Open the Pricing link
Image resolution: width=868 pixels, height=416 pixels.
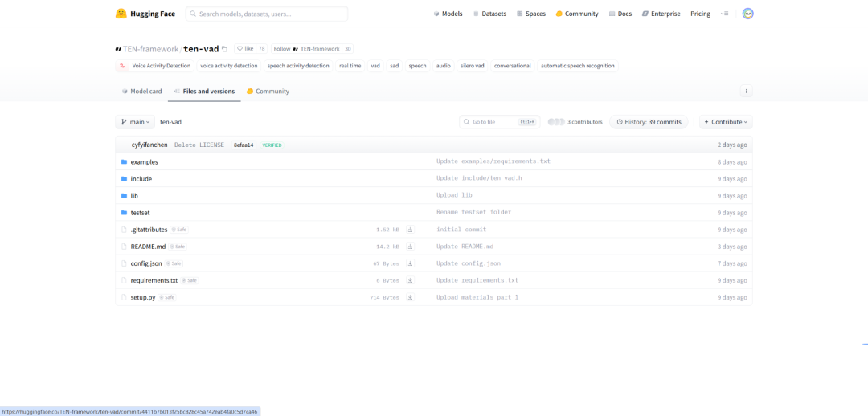(x=700, y=14)
